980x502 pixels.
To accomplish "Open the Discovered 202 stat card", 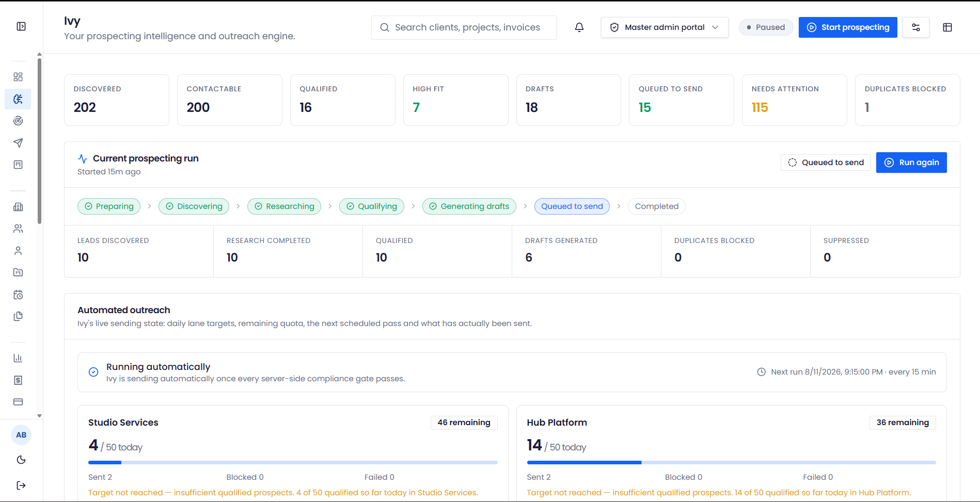I will (x=117, y=100).
